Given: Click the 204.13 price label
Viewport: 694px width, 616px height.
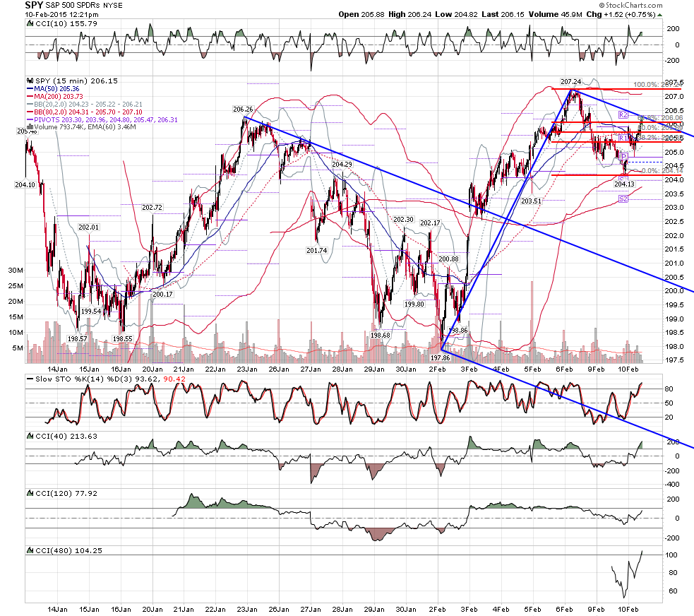Looking at the screenshot, I should tap(624, 184).
